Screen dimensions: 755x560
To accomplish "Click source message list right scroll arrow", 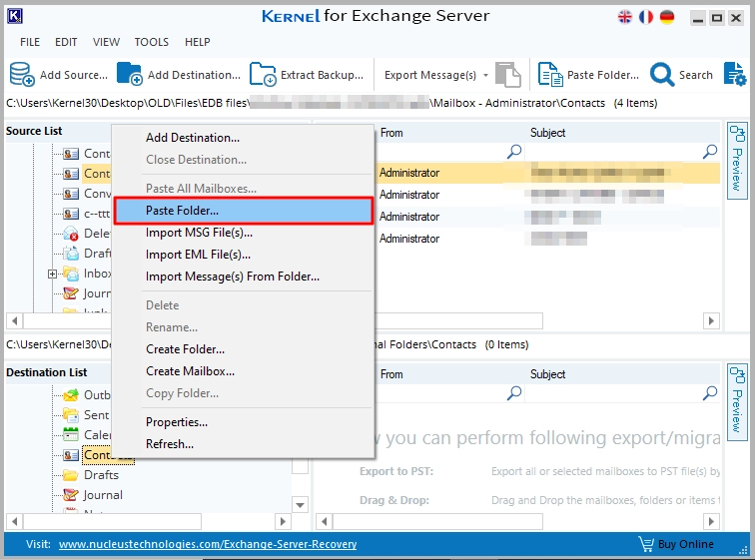I will coord(712,320).
